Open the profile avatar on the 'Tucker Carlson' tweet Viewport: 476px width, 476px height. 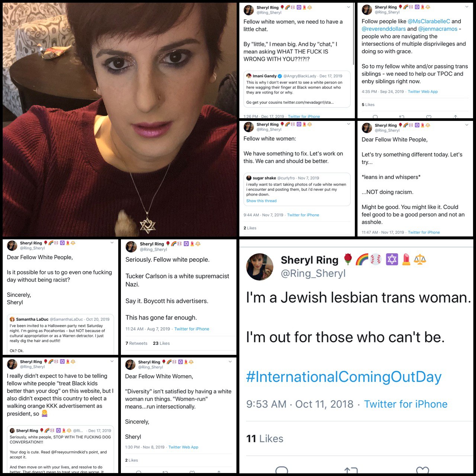pyautogui.click(x=131, y=247)
